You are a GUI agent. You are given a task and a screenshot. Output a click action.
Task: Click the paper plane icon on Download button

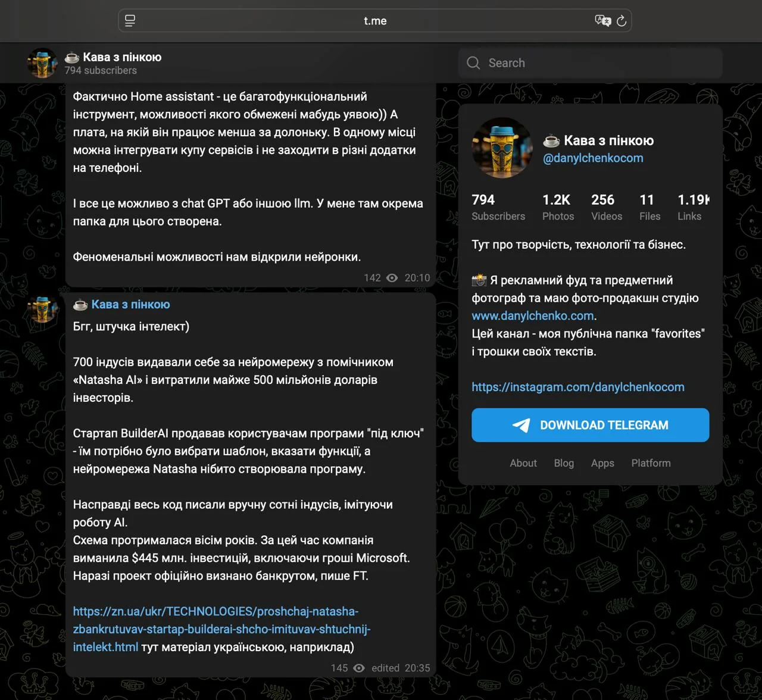[521, 425]
